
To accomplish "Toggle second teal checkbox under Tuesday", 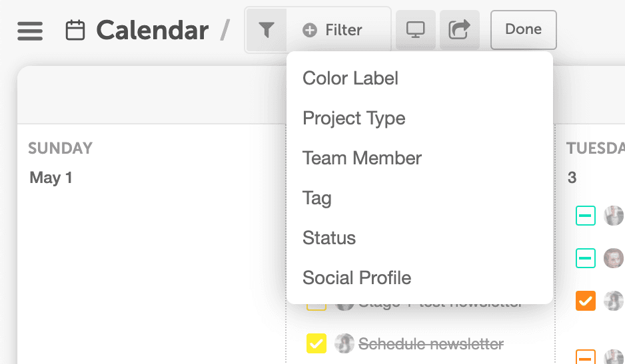I will click(585, 258).
